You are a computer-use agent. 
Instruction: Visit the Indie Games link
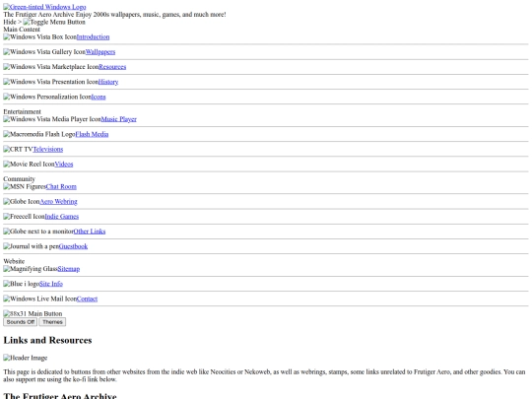(62, 217)
